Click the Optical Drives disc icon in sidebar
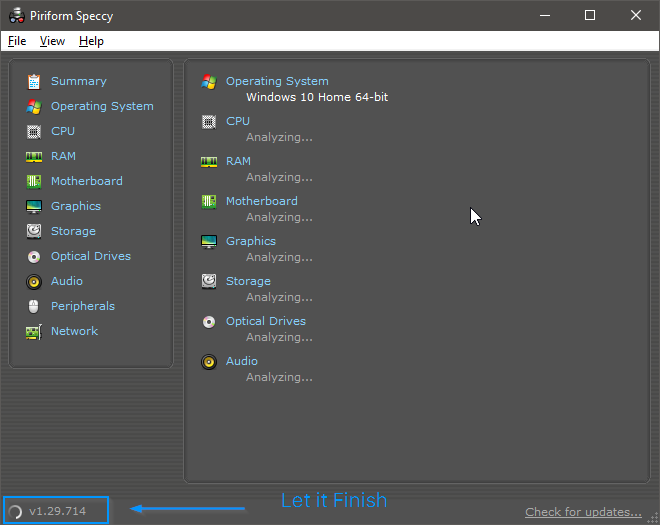 click(34, 256)
